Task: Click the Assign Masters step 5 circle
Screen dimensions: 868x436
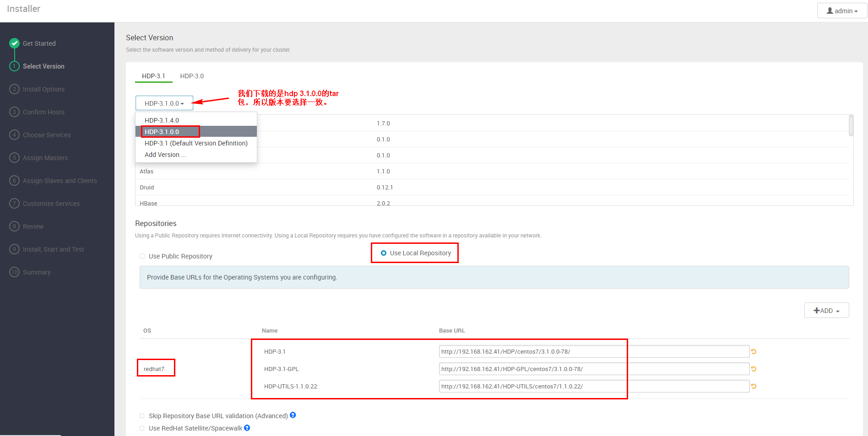Action: (x=15, y=157)
